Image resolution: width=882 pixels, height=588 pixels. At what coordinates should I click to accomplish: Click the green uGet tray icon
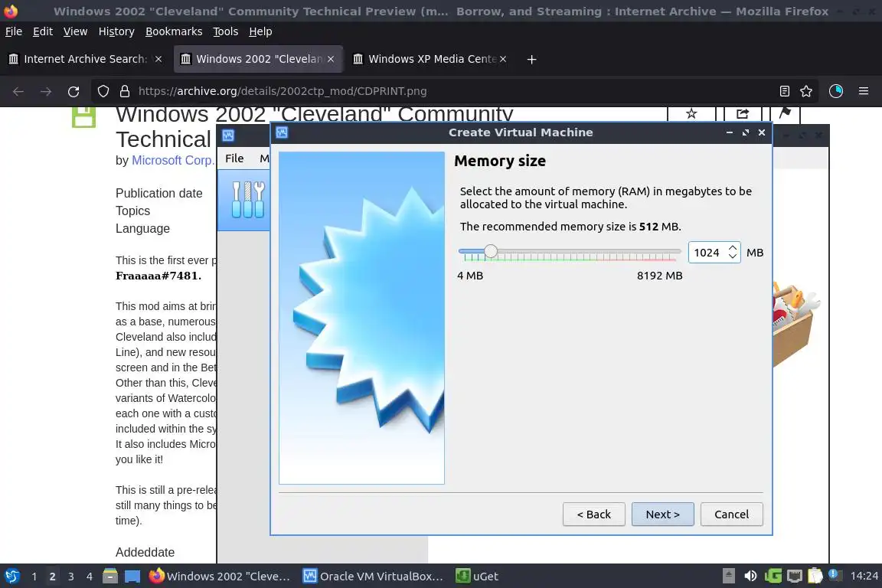coord(773,576)
